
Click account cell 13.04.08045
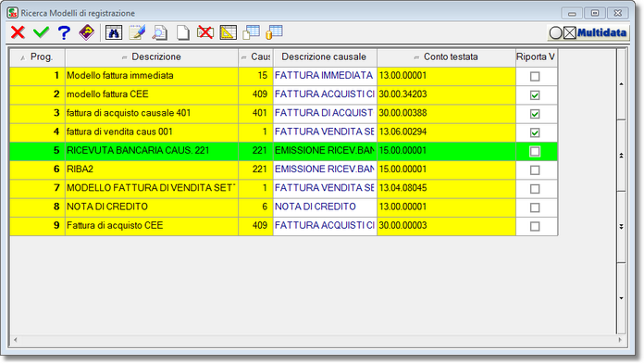(446, 188)
